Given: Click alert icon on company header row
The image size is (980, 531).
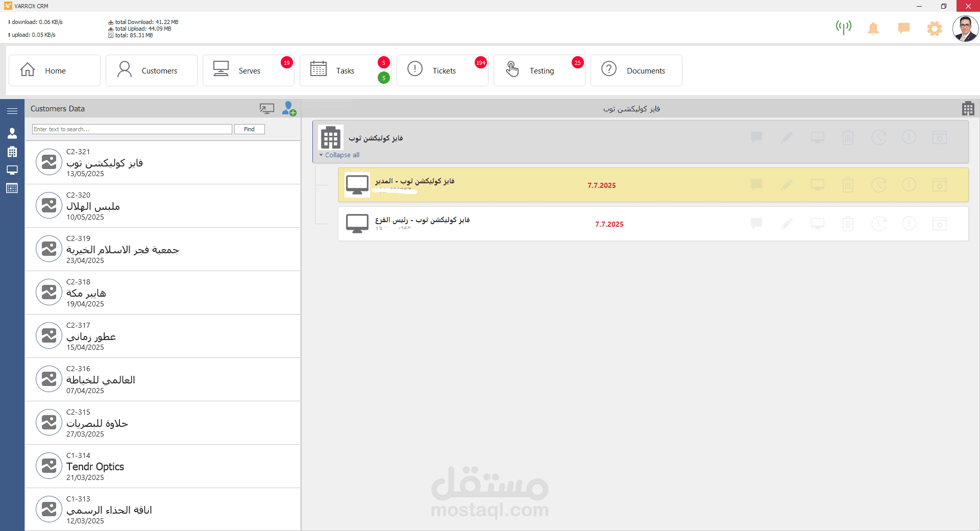Looking at the screenshot, I should (x=909, y=137).
